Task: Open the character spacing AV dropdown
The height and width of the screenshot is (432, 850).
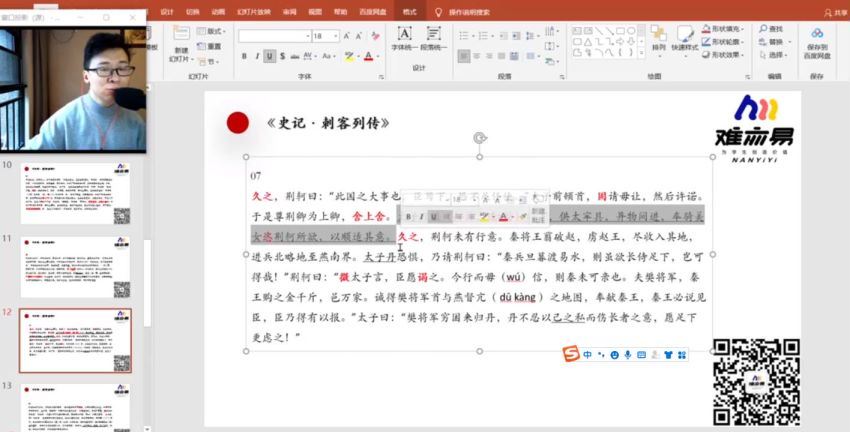Action: [311, 56]
